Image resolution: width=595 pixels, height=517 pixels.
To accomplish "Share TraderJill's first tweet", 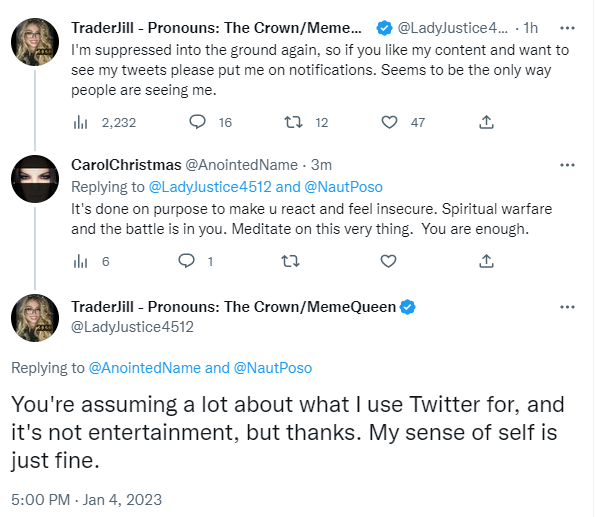I will click(x=486, y=122).
